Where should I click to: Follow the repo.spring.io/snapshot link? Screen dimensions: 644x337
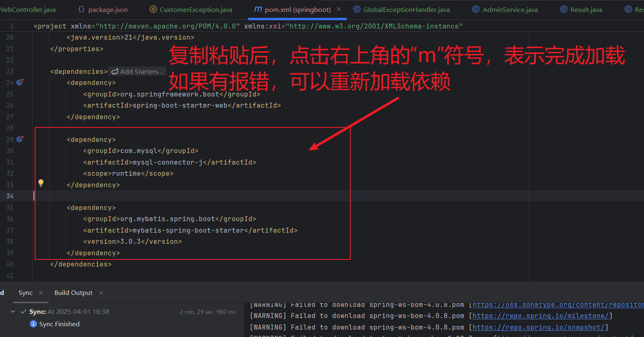coord(537,327)
